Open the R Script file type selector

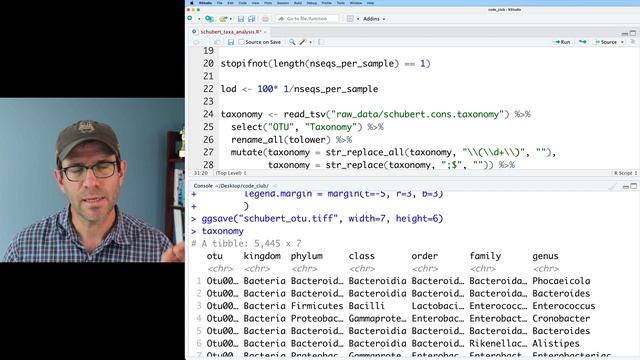(x=626, y=173)
